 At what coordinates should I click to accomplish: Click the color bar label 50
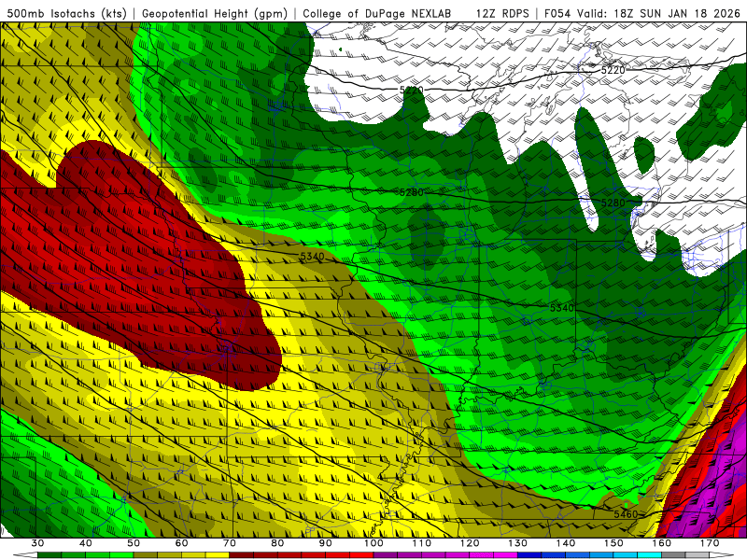point(134,543)
